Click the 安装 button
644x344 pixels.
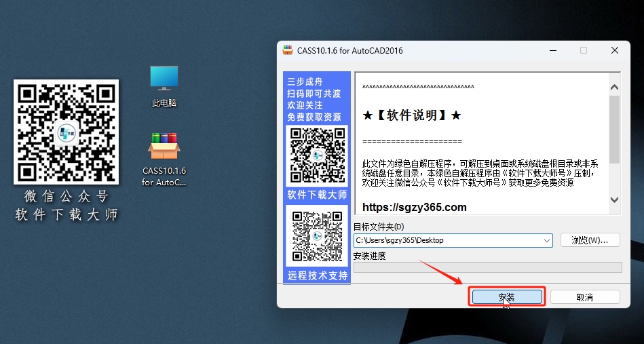(507, 297)
